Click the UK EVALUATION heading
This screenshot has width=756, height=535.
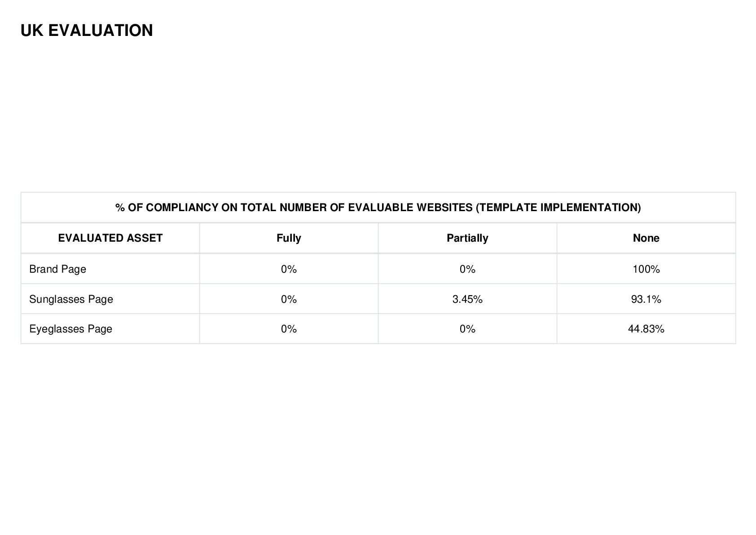coord(87,31)
